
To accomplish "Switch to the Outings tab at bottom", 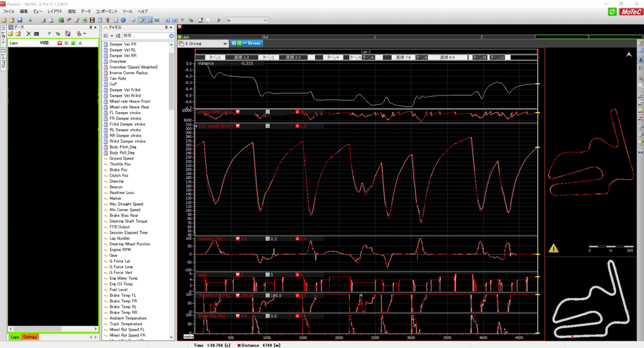I will 30,337.
